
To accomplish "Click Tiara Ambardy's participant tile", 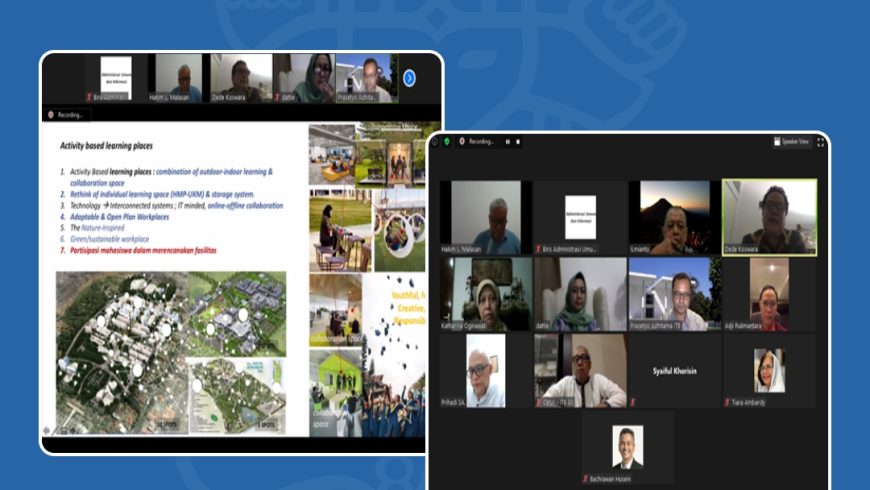I will point(769,371).
